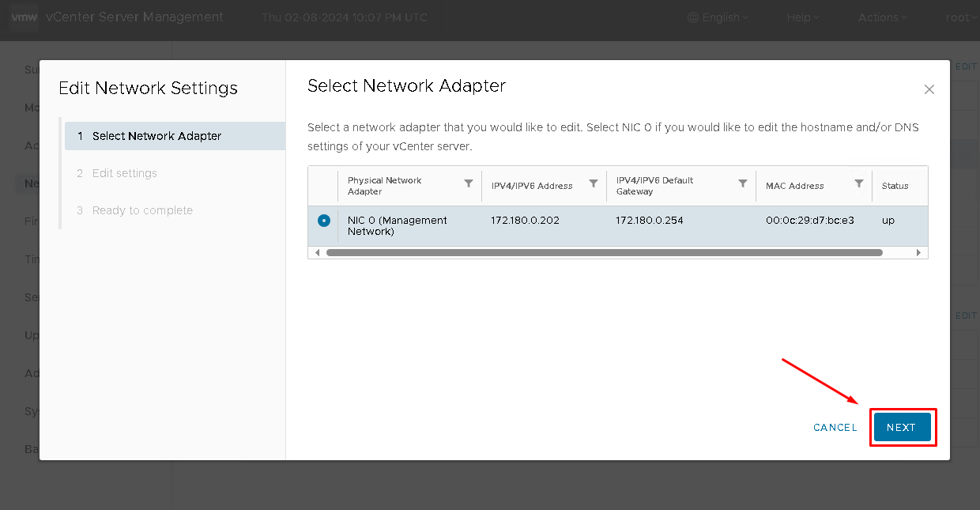Click the Physical Network Adapter column header
The image size is (980, 510).
(385, 186)
